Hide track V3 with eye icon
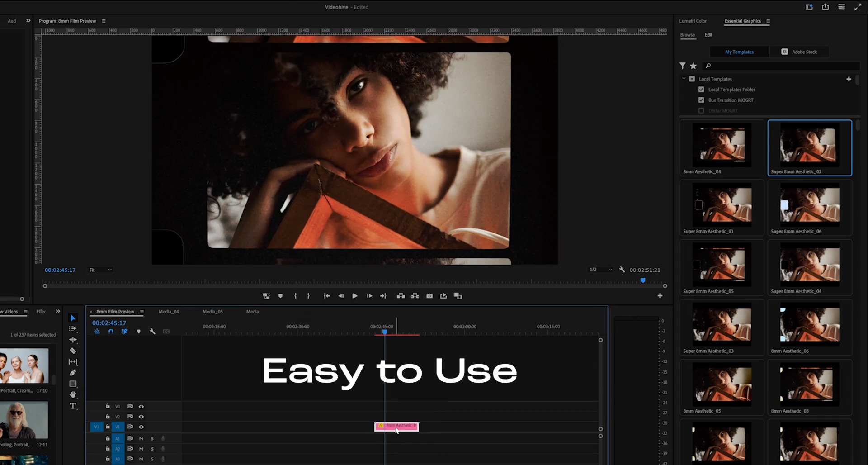 click(141, 406)
